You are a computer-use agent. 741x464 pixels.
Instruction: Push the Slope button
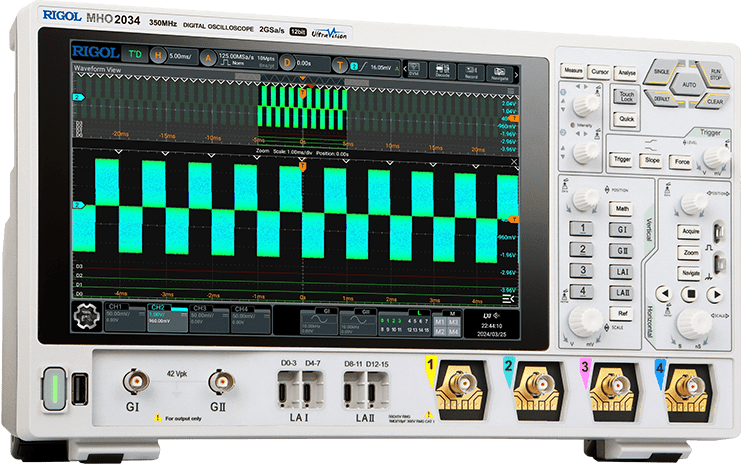coord(652,161)
